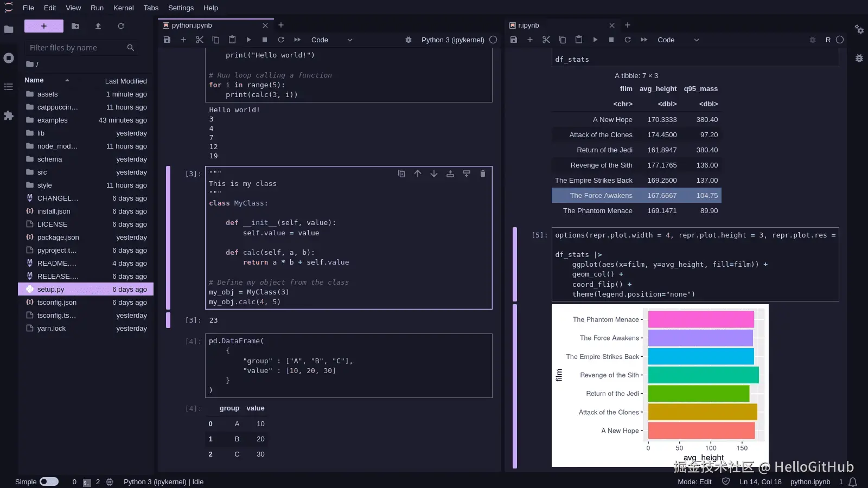Collapse the ggplot code cell in r.ipynb
Viewport: 868px width, 488px height.
coord(515,264)
